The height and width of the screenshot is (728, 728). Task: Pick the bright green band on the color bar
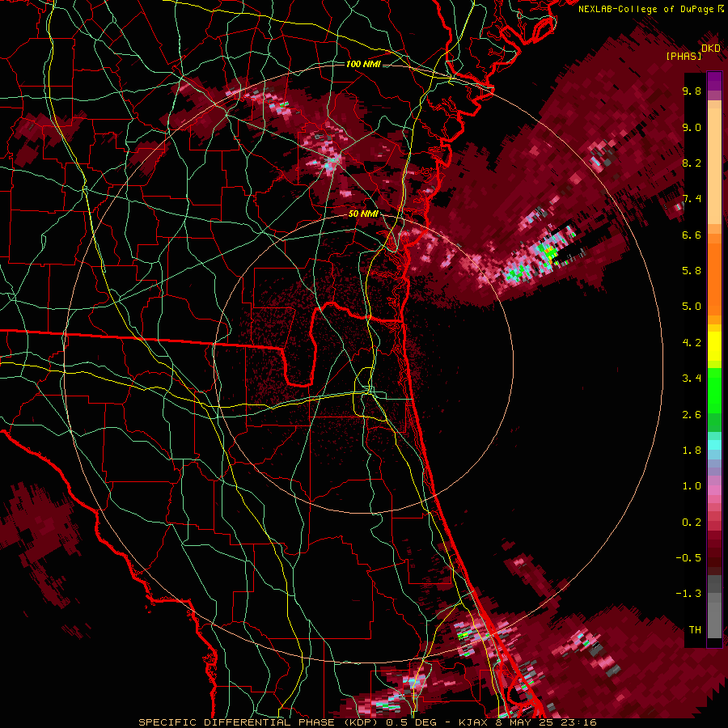[x=714, y=390]
